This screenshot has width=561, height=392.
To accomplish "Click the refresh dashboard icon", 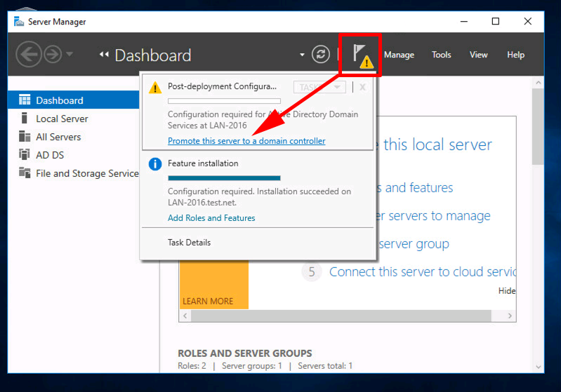I will pos(321,55).
